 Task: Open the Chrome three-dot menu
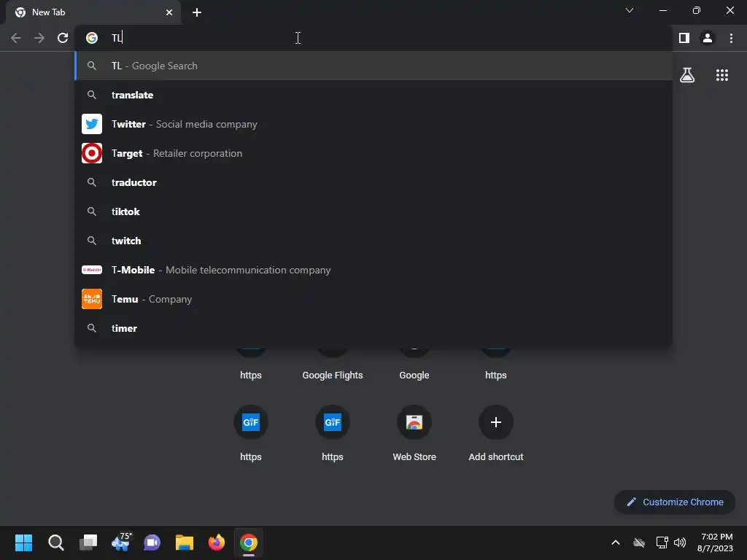pos(731,38)
